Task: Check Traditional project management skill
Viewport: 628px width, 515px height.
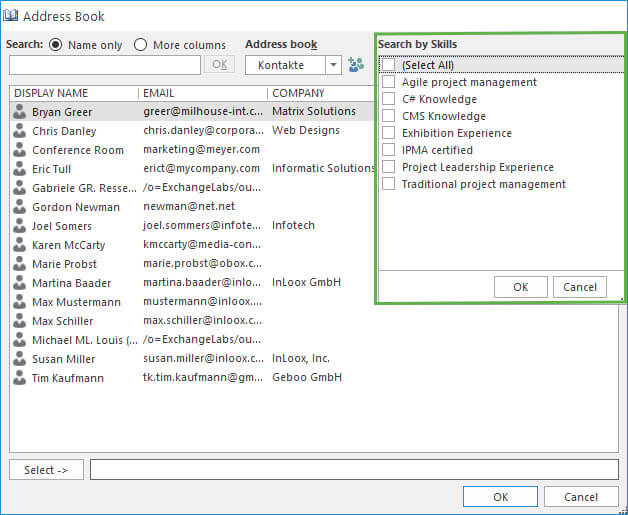Action: (388, 184)
